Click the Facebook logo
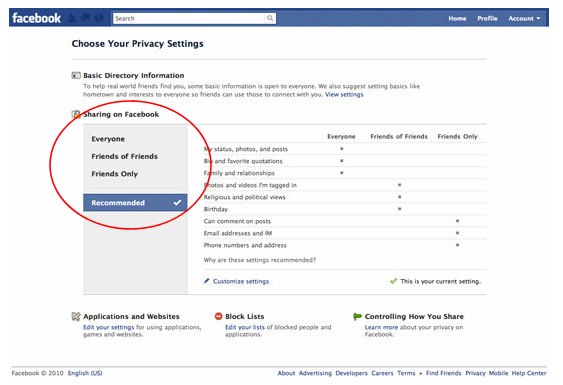The width and height of the screenshot is (563, 385). point(36,18)
